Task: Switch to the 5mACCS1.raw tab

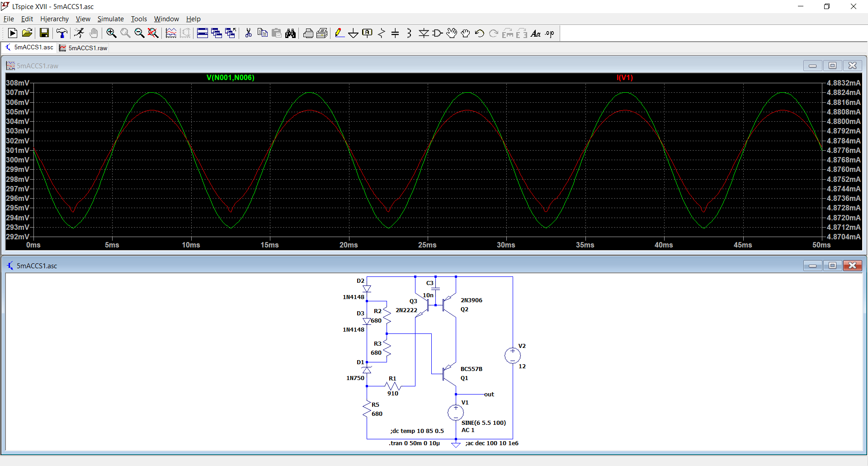Action: [84, 48]
